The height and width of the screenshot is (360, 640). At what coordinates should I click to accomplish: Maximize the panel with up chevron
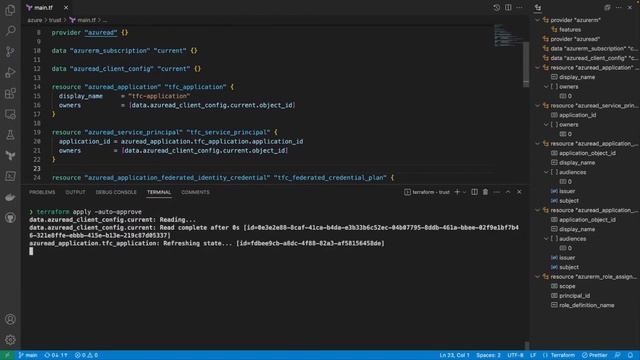tap(508, 192)
